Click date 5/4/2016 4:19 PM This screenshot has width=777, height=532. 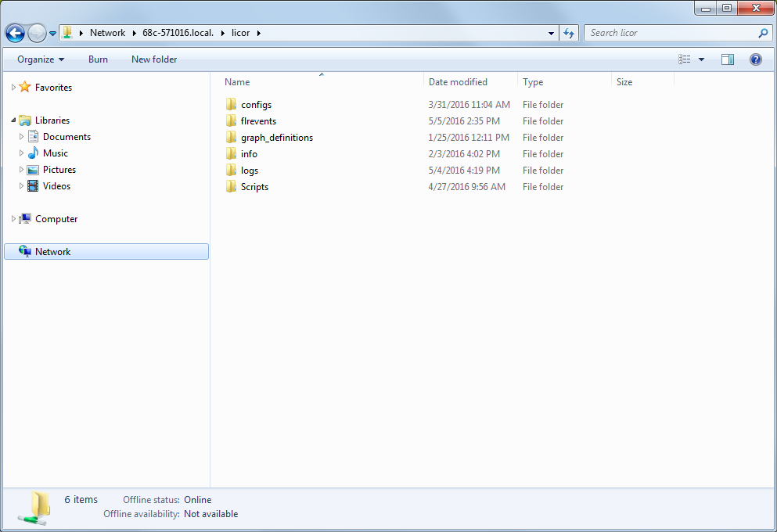pos(464,171)
